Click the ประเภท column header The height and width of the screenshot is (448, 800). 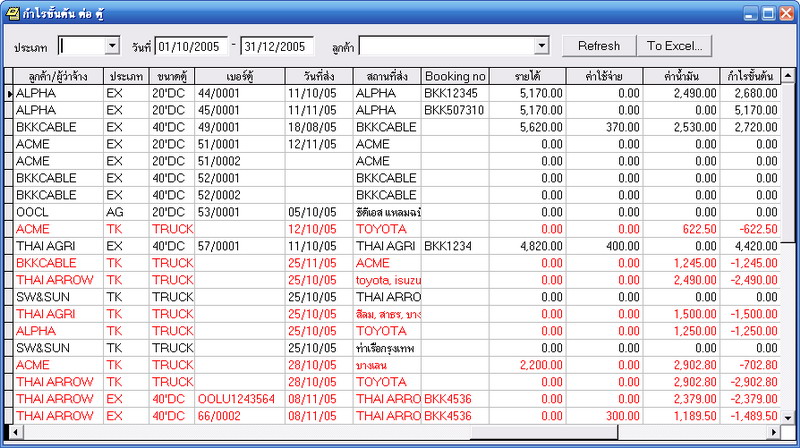tap(126, 77)
